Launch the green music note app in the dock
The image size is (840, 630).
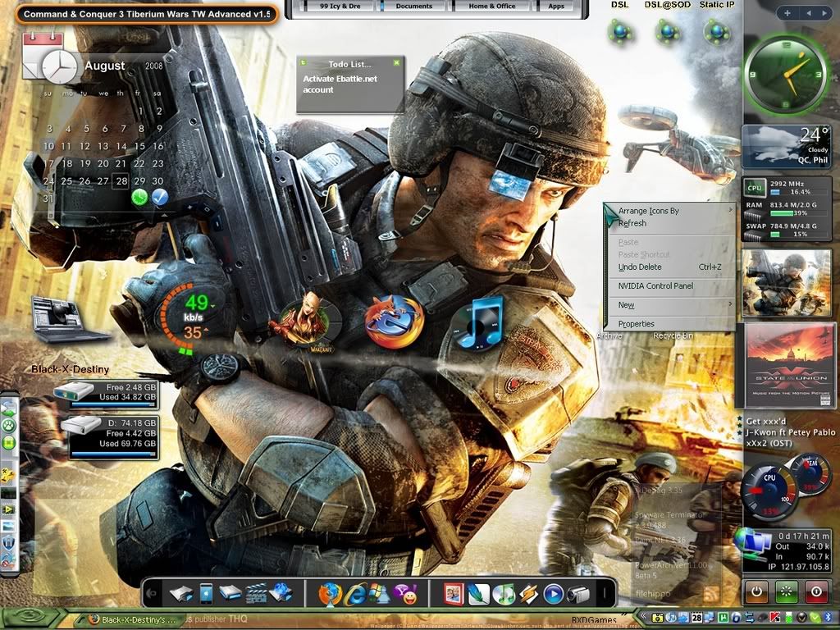[503, 594]
